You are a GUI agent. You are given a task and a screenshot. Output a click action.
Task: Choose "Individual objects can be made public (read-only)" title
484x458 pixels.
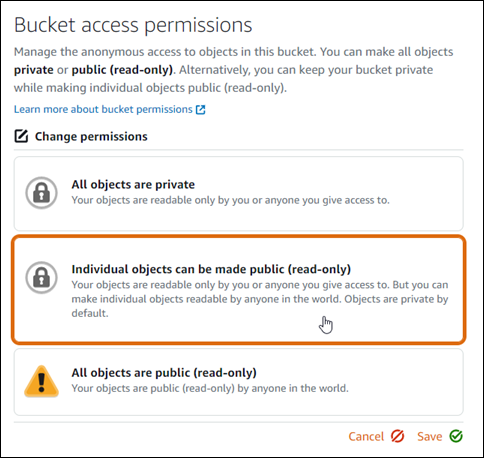coord(211,269)
